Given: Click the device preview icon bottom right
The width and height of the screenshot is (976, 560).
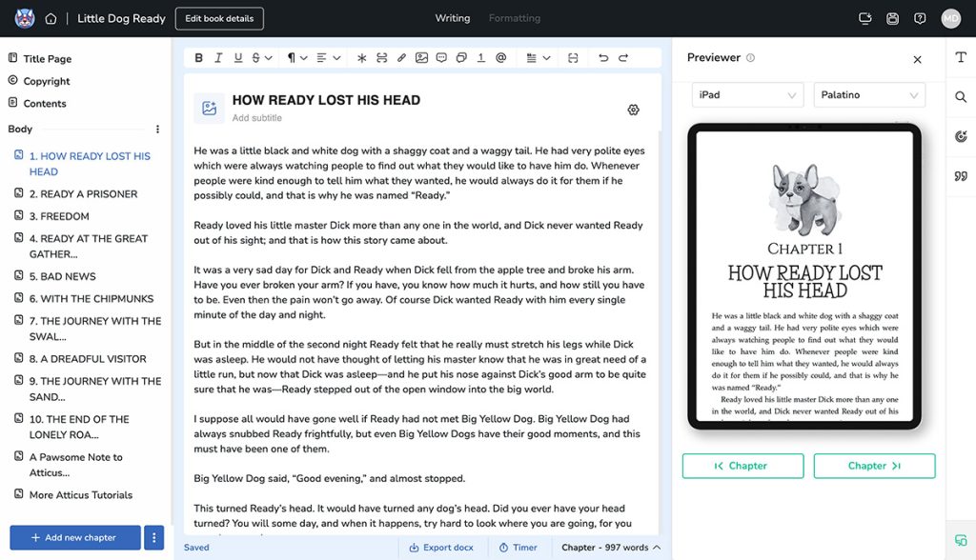Looking at the screenshot, I should (961, 540).
